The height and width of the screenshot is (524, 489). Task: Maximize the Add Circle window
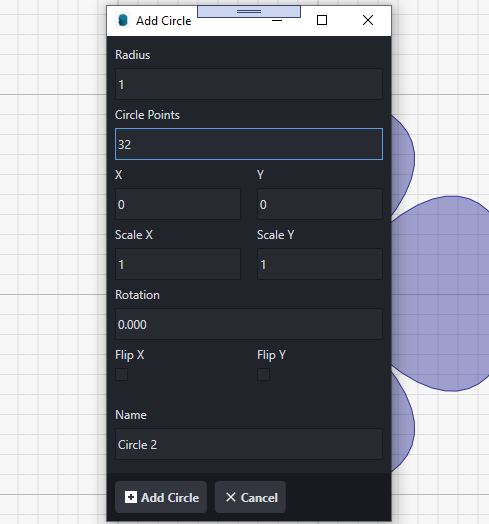click(322, 20)
